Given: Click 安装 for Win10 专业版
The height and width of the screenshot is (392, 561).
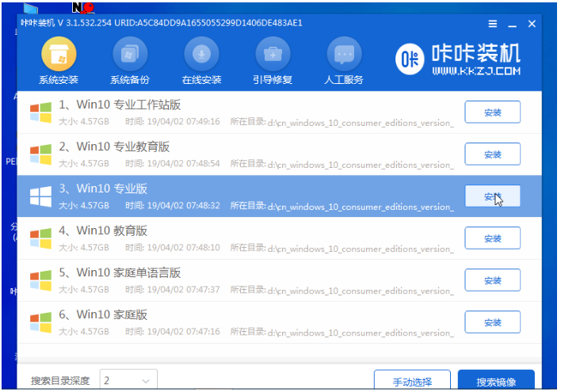Looking at the screenshot, I should pyautogui.click(x=492, y=196).
